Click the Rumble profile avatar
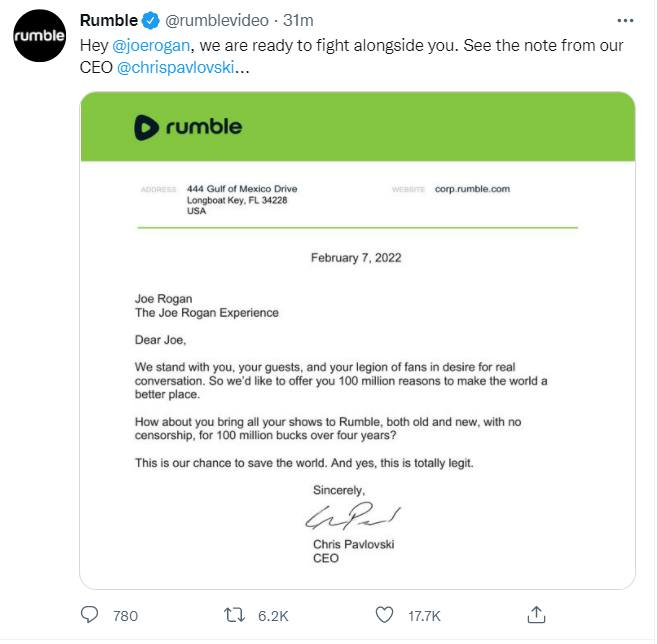Viewport: 657px width, 644px height. [37, 37]
